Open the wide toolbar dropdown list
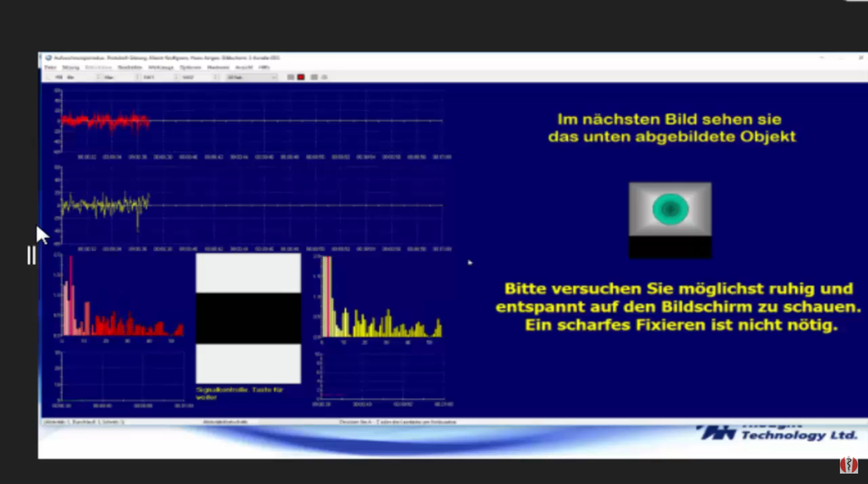 pyautogui.click(x=252, y=77)
